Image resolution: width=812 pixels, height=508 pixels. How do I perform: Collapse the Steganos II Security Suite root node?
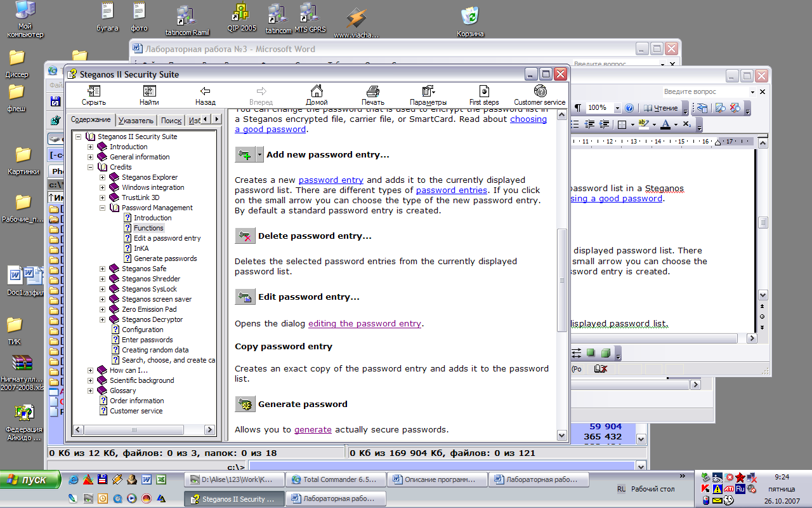pyautogui.click(x=78, y=137)
